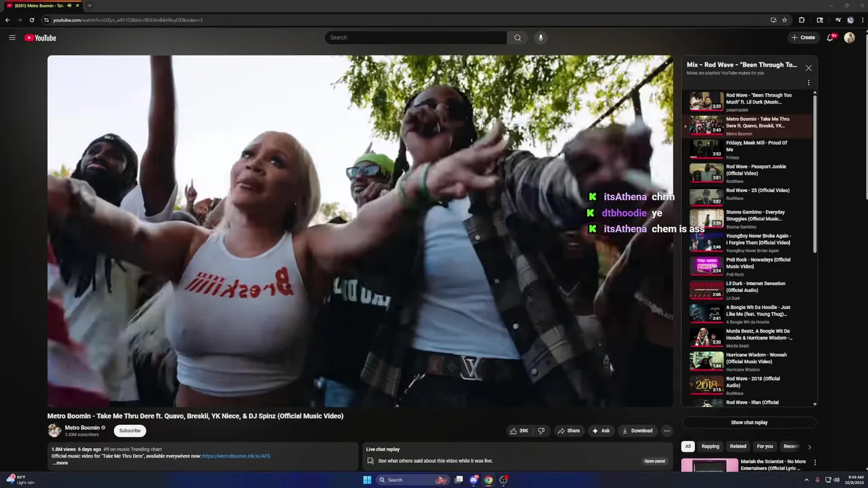The width and height of the screenshot is (868, 488).
Task: Go back in browser history
Action: pos(7,20)
